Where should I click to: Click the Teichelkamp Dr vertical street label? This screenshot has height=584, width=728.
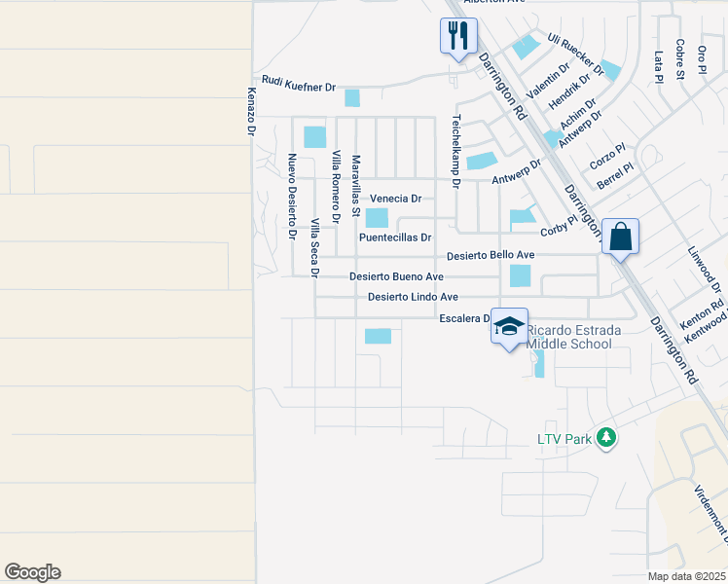pos(455,148)
